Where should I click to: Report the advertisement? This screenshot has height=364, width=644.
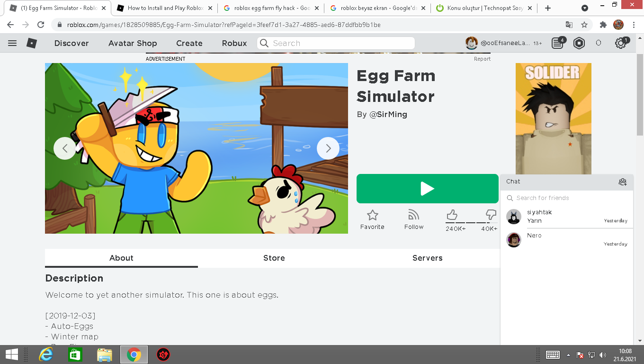pos(482,59)
